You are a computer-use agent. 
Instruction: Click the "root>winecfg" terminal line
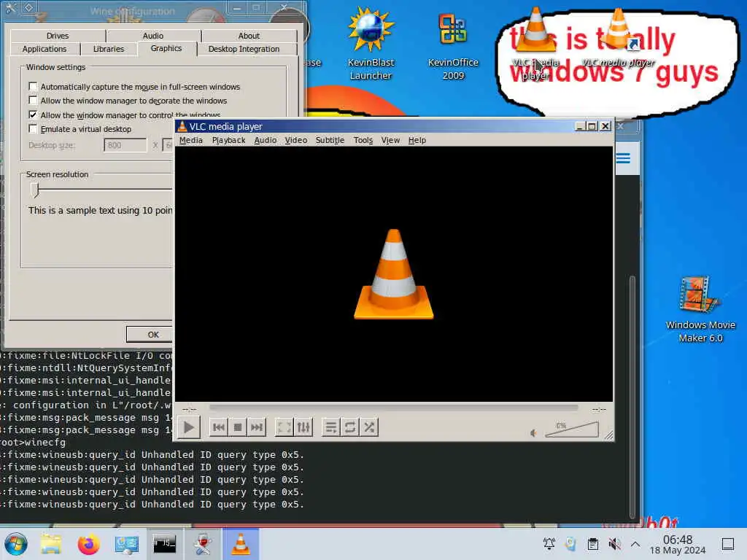33,443
